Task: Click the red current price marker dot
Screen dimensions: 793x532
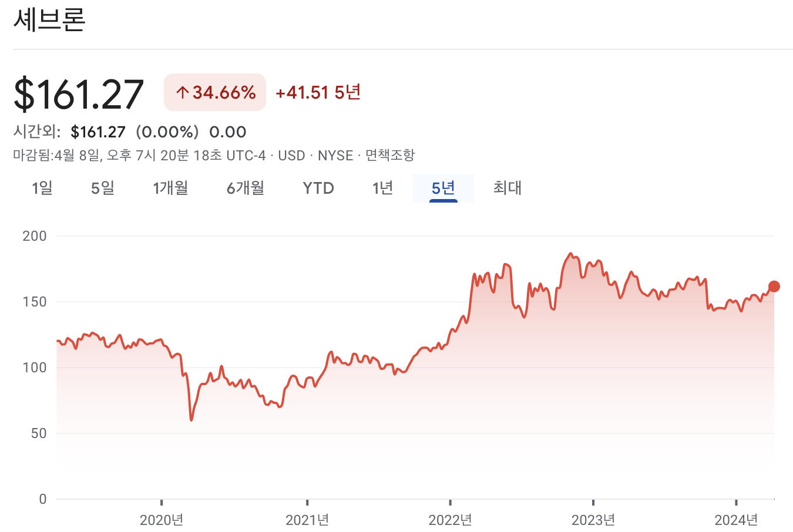Action: pyautogui.click(x=774, y=286)
